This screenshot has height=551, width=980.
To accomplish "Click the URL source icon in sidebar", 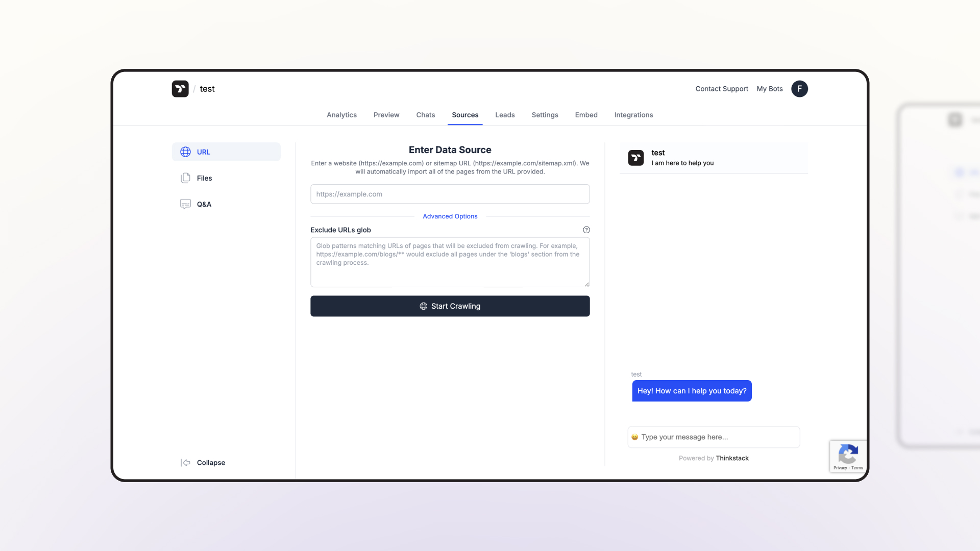I will (x=186, y=152).
